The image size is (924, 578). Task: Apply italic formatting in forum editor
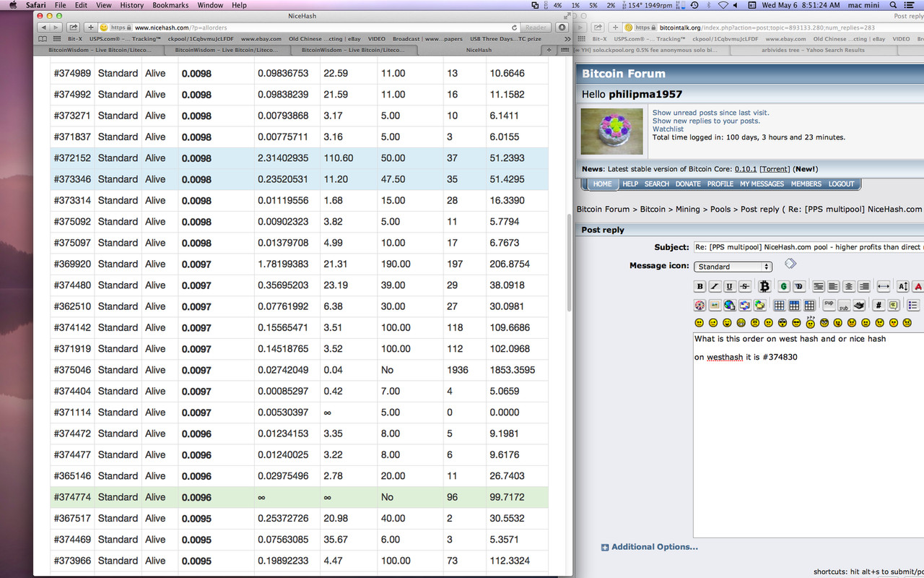715,287
